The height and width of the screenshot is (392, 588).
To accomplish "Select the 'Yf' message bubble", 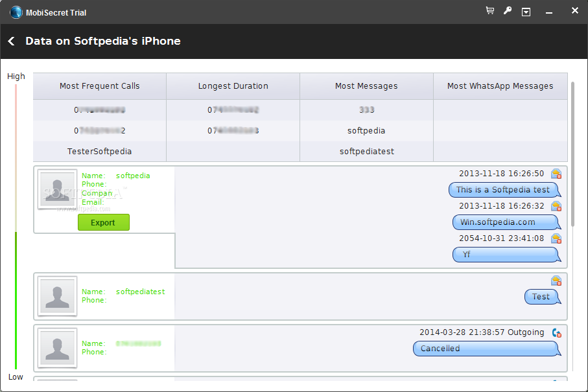I will coord(506,255).
